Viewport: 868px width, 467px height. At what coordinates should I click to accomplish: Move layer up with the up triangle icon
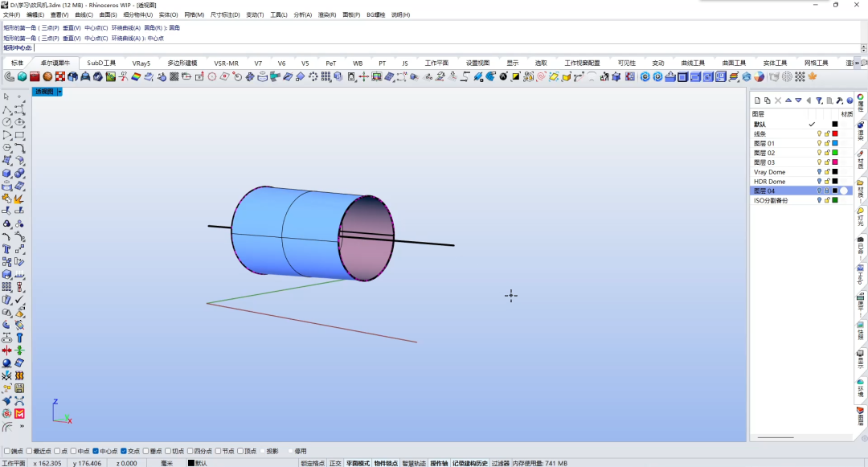click(788, 100)
